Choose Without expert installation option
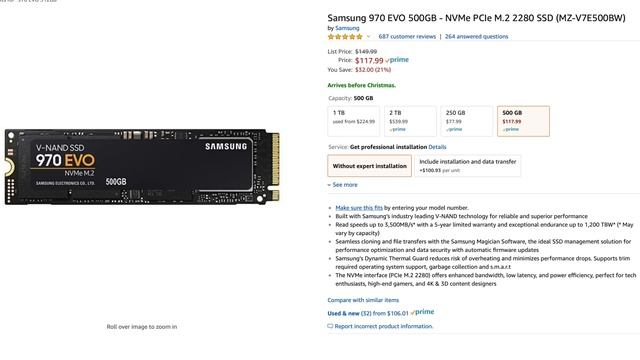The height and width of the screenshot is (360, 640). 369,166
